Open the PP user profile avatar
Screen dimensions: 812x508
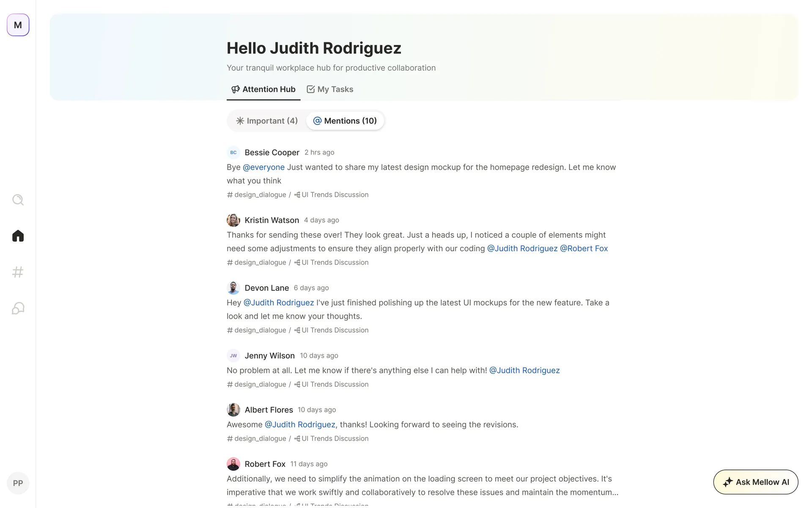[x=18, y=483]
